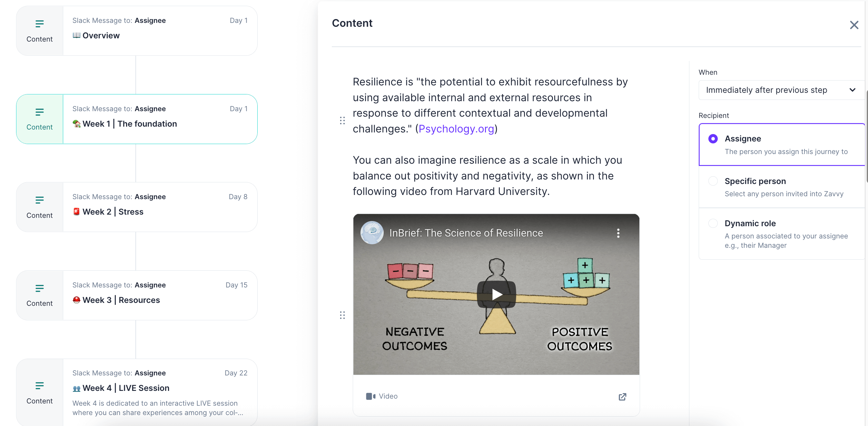This screenshot has width=868, height=426.
Task: Play the Science of Resilience video
Action: [x=496, y=295]
